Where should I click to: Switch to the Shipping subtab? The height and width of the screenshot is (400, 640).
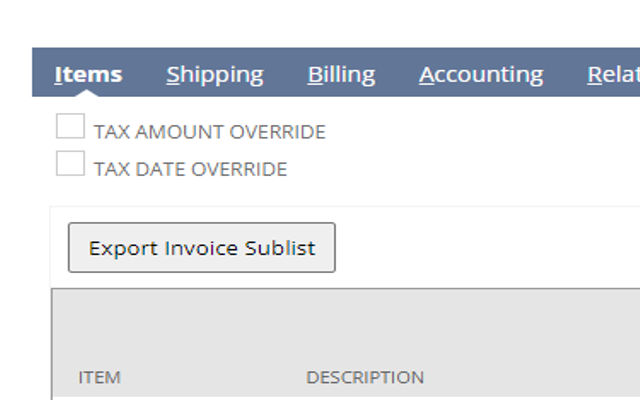pos(215,76)
